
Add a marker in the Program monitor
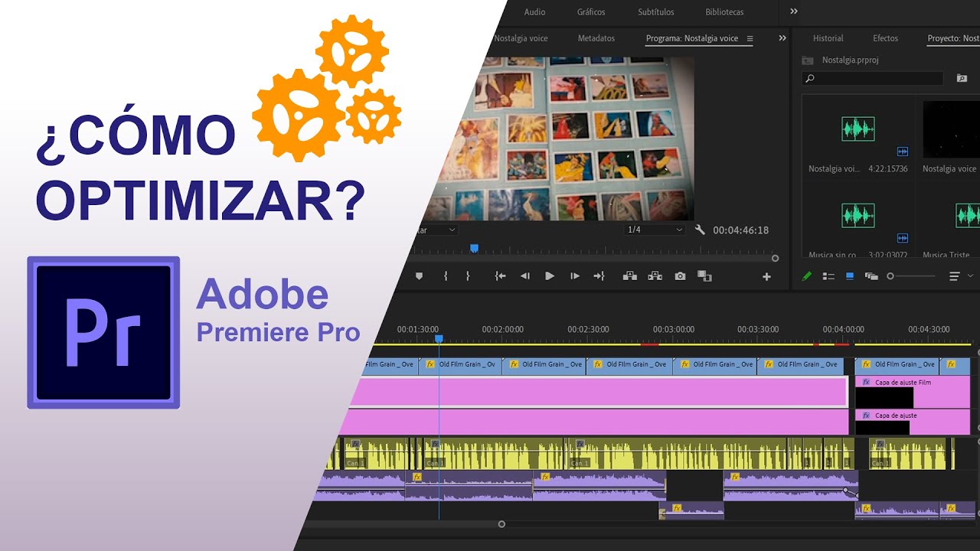419,276
